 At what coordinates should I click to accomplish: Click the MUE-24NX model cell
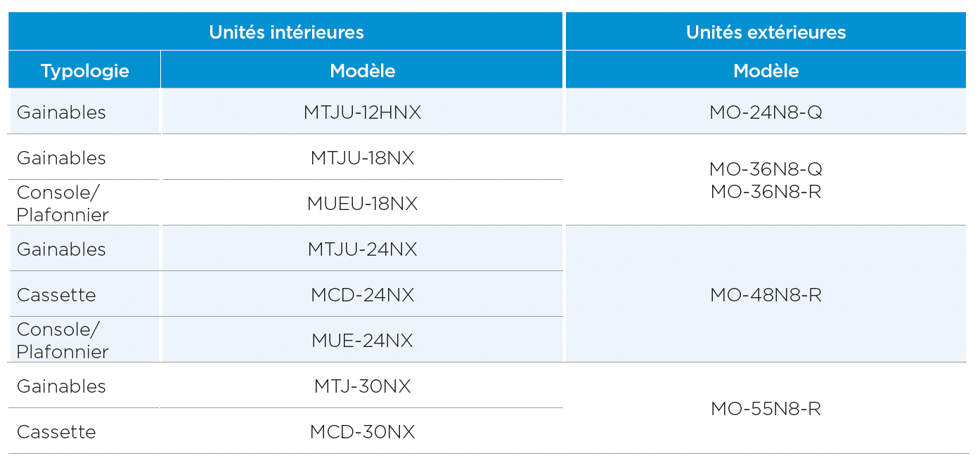[x=362, y=340]
